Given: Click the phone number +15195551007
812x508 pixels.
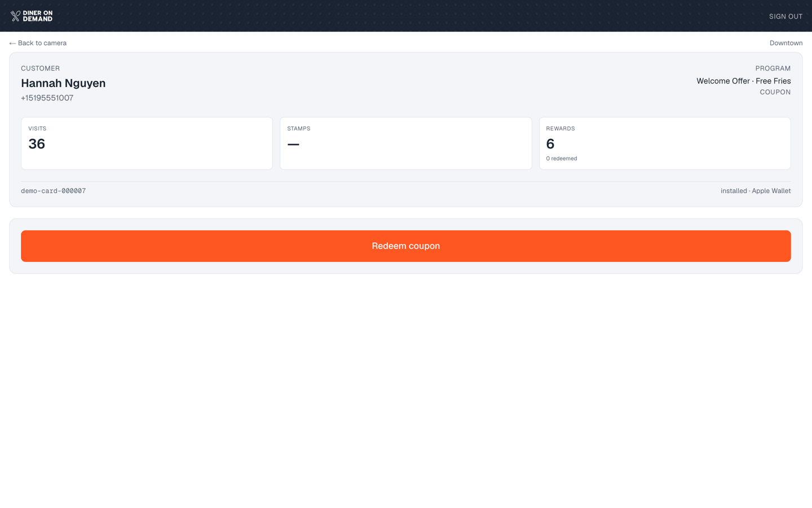Looking at the screenshot, I should (x=47, y=98).
